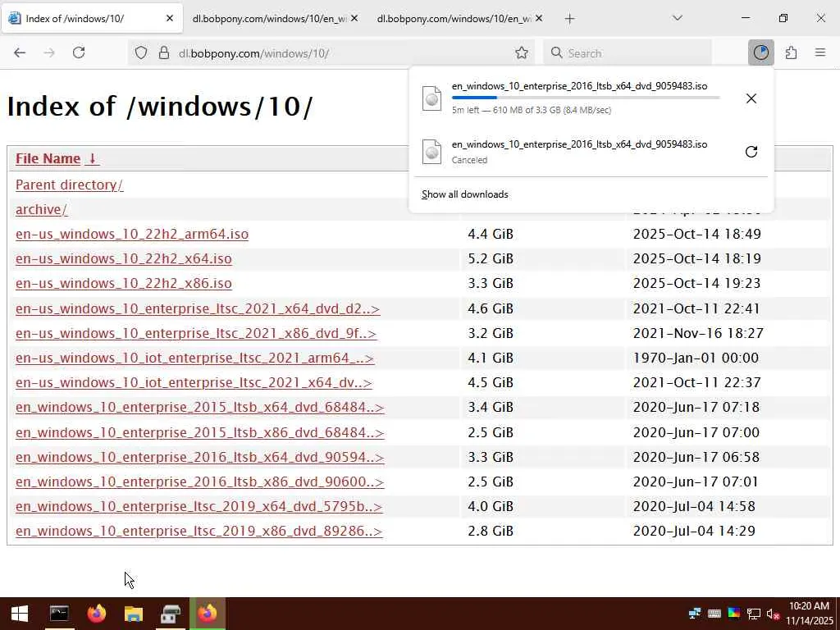The image size is (840, 630).
Task: Open the Extensions puzzle icon
Action: (x=791, y=52)
